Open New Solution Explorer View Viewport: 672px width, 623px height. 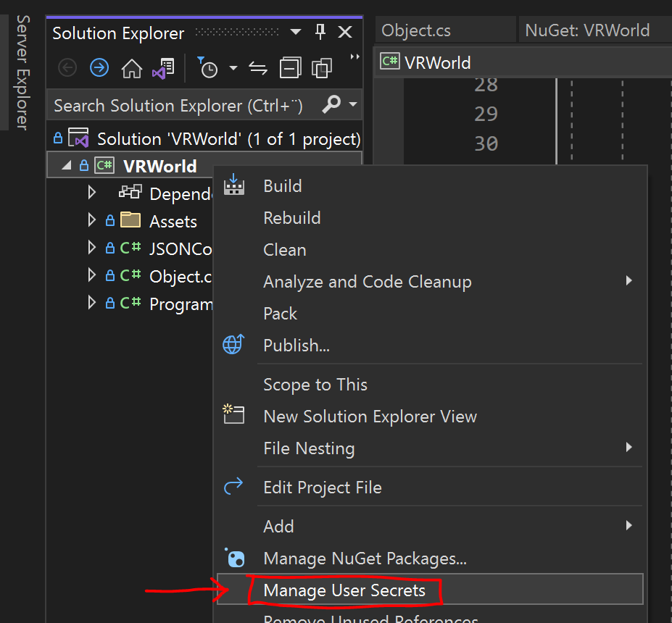pyautogui.click(x=429, y=417)
